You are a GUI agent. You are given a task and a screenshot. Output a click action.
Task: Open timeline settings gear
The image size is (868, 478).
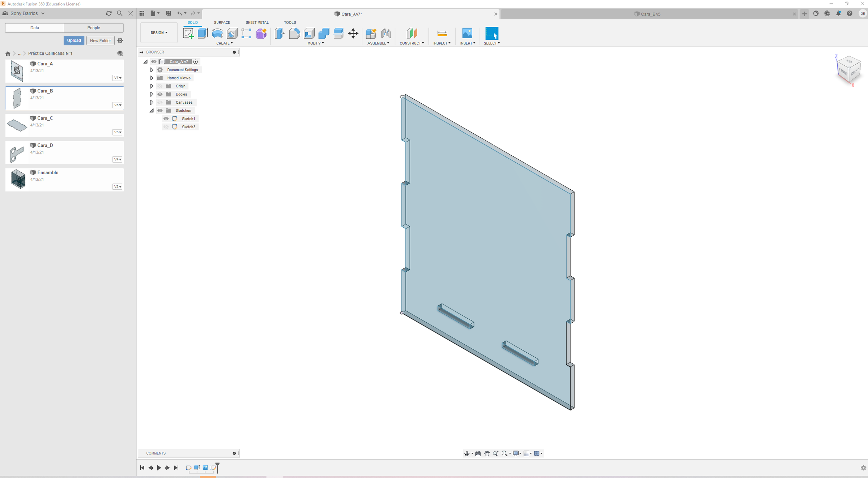click(x=863, y=468)
